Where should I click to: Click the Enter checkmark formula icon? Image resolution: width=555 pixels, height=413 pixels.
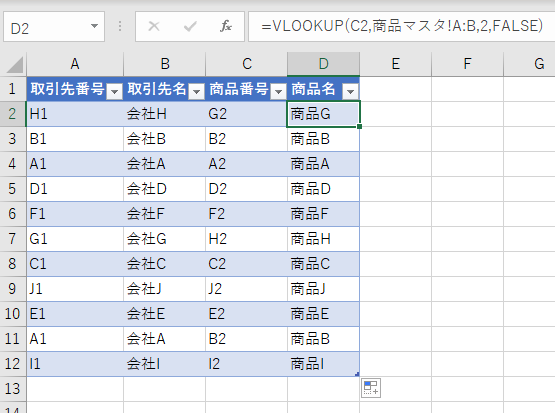tap(190, 26)
